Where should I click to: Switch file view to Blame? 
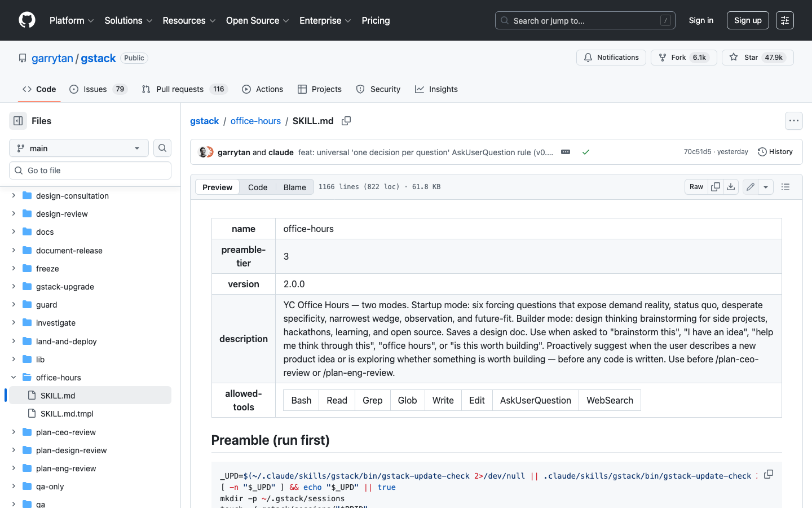click(294, 187)
